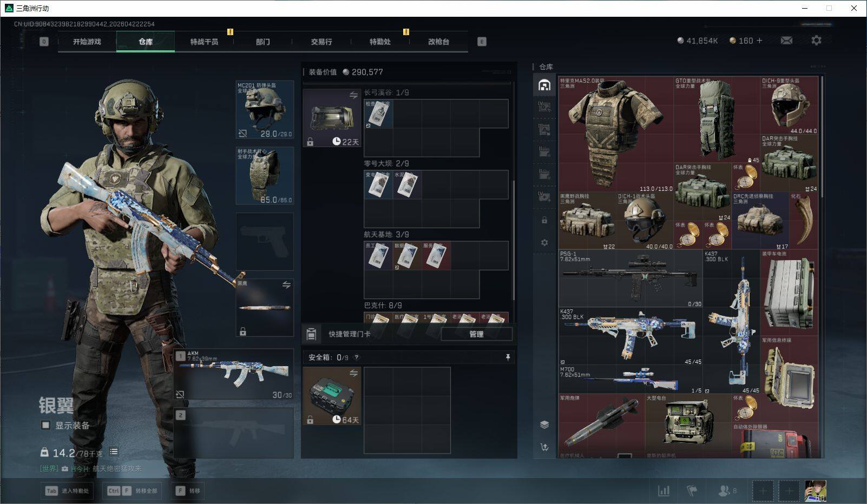Viewport: 867px width, 504px height.
Task: Select the fourth warehouse expansion page icon
Action: (x=544, y=152)
